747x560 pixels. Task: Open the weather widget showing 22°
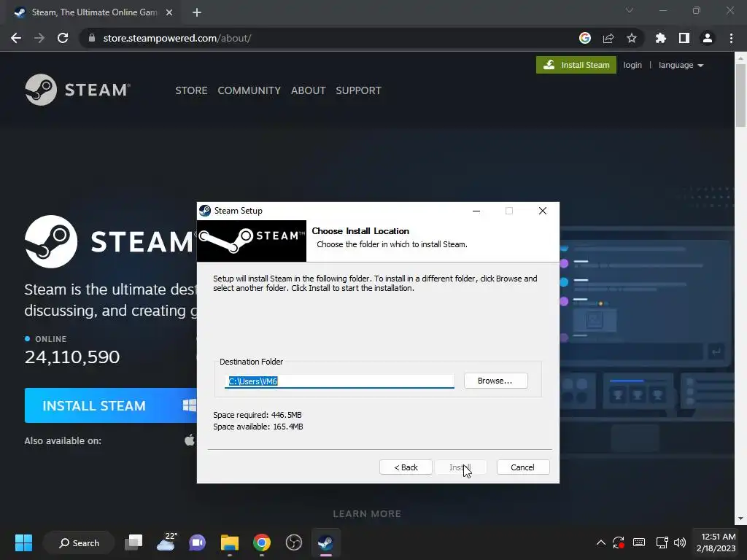point(166,542)
